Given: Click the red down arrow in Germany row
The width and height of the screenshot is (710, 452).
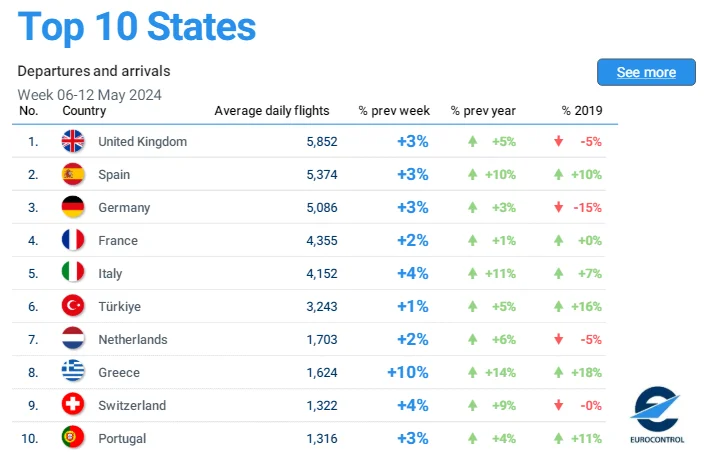Looking at the screenshot, I should pyautogui.click(x=558, y=207).
